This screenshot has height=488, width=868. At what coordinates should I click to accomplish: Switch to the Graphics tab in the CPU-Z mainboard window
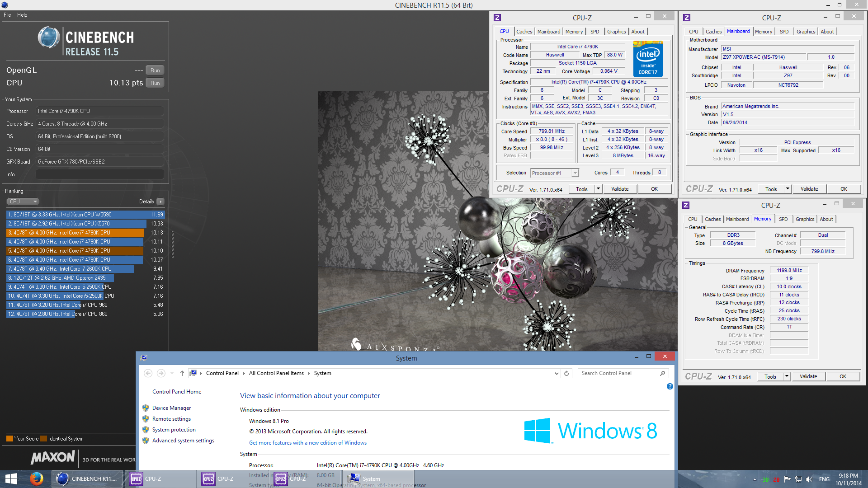click(x=806, y=32)
